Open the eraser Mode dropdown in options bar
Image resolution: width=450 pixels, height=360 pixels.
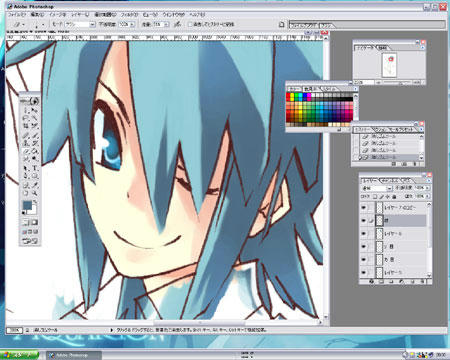point(92,24)
